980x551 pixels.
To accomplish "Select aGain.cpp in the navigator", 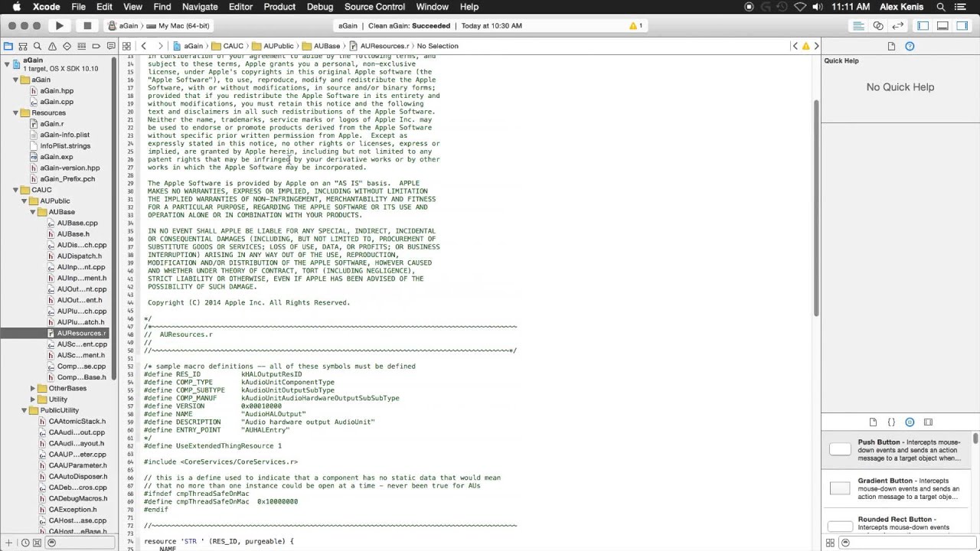I will coord(57,102).
